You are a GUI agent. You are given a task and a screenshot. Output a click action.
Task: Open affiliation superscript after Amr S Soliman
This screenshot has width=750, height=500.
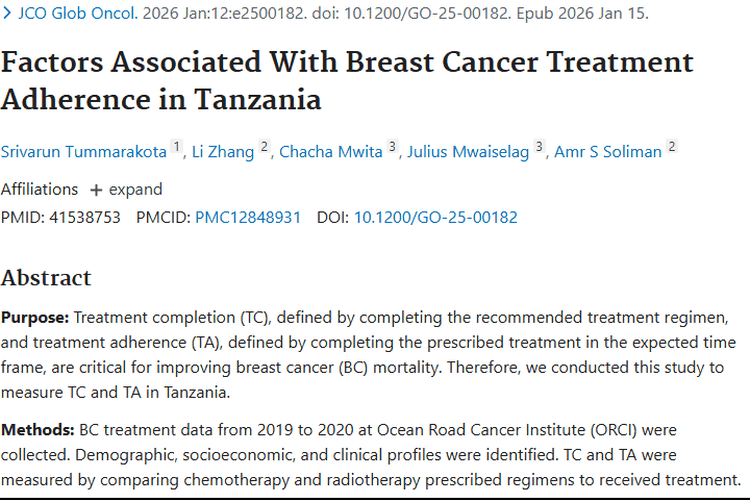pyautogui.click(x=672, y=147)
